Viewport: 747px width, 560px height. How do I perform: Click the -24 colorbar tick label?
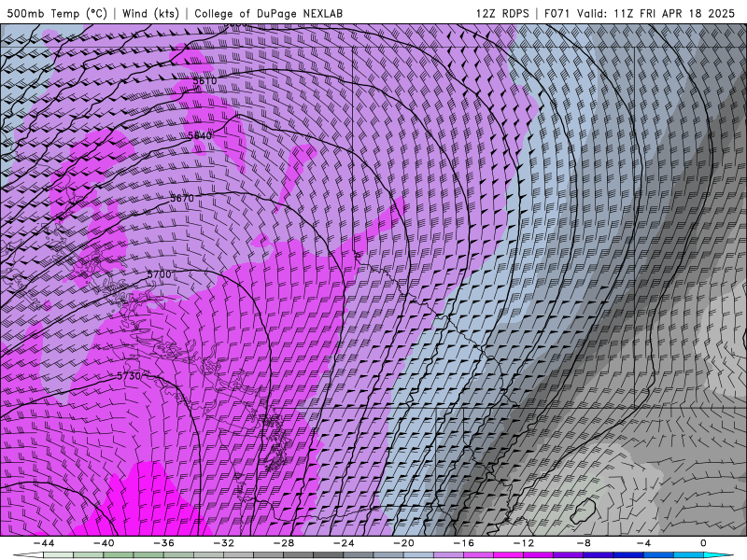344,543
